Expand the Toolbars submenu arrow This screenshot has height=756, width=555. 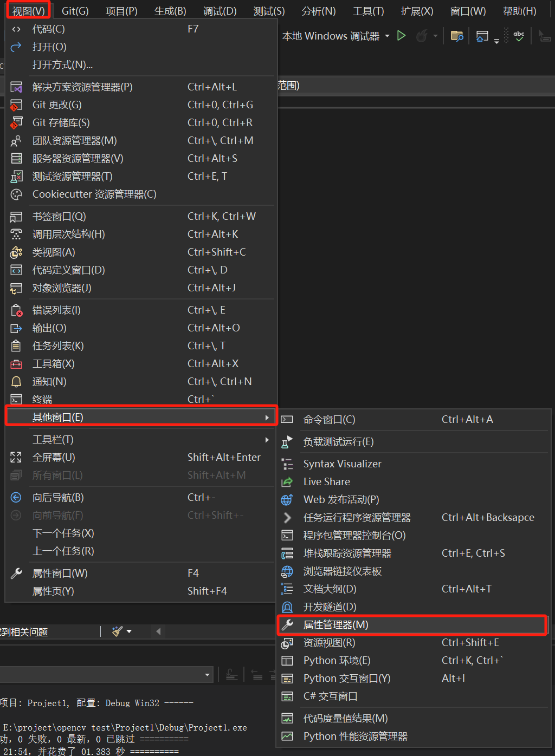267,440
